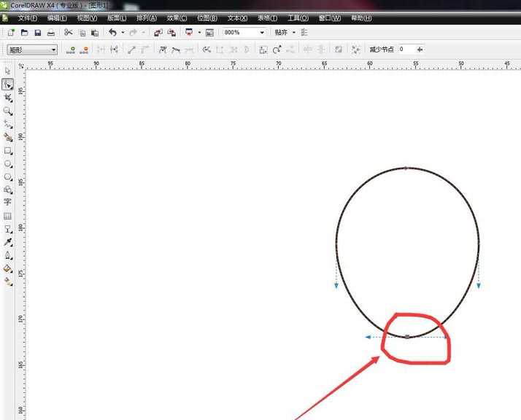521x420 pixels.
Task: Open the 文件(F) menu
Action: point(27,18)
